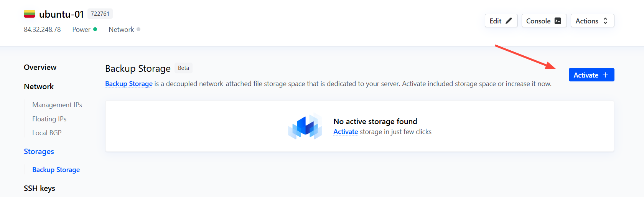This screenshot has width=644, height=197.
Task: Click the IP address 84.32.248.78
Action: coord(42,30)
